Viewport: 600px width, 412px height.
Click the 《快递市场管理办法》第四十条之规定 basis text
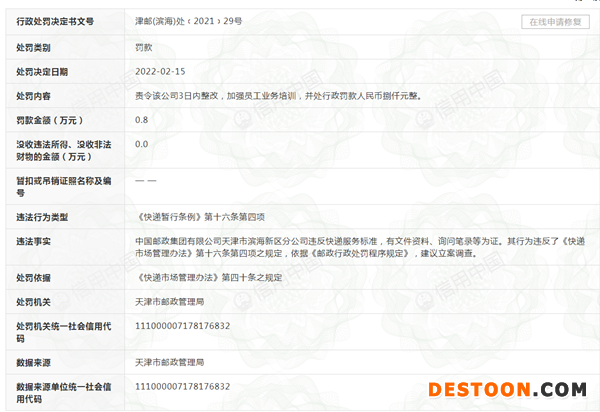[209, 277]
